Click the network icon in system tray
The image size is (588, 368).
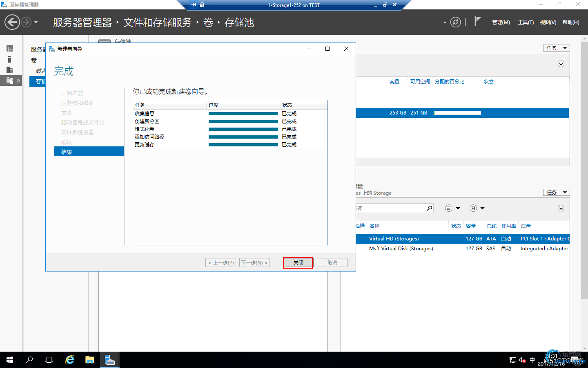point(513,360)
